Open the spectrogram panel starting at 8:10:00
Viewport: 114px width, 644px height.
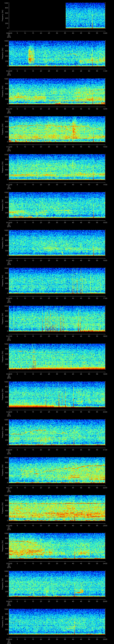tap(57, 54)
